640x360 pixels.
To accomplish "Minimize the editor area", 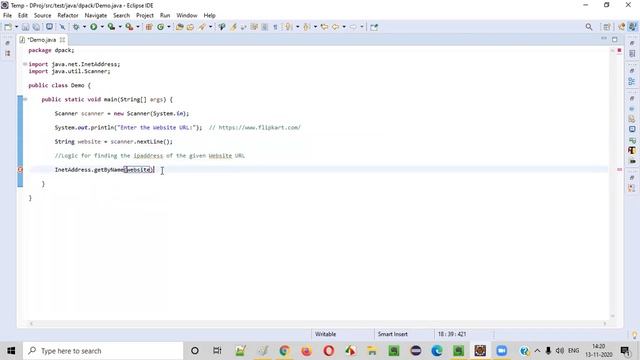I will (604, 39).
